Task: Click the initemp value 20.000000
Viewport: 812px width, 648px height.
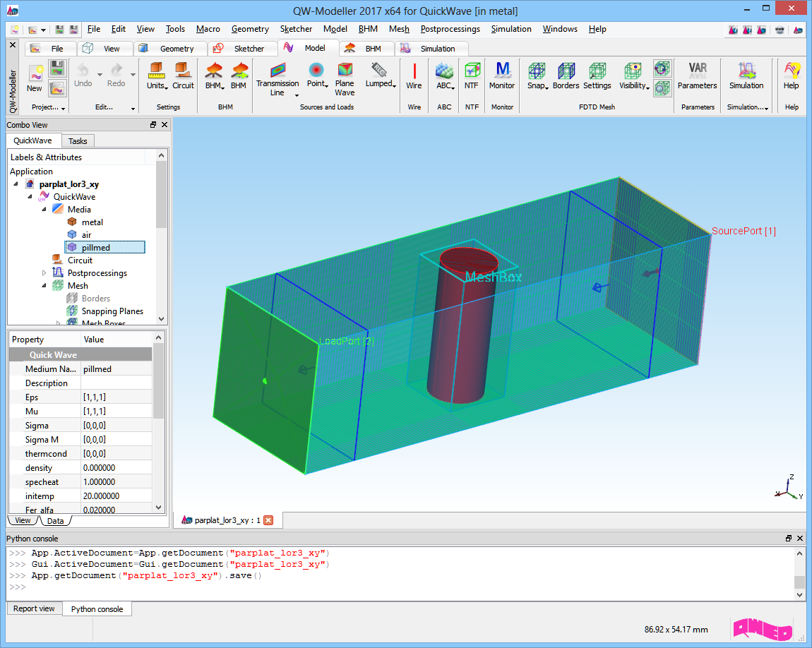Action: pos(116,496)
